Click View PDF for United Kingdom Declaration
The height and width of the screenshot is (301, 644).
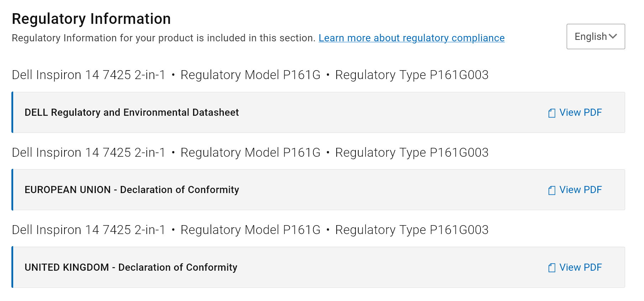pyautogui.click(x=580, y=268)
